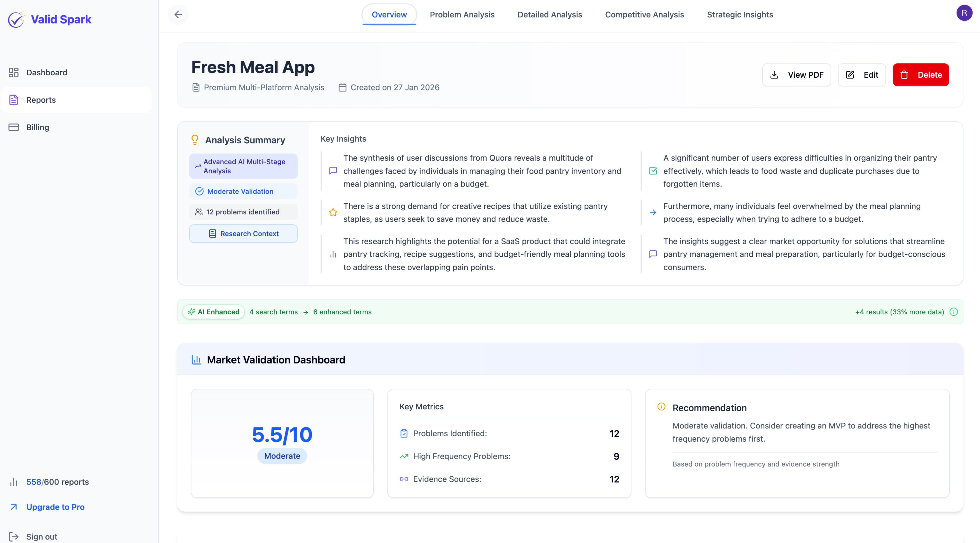The width and height of the screenshot is (980, 543).
Task: Click the Moderate validation score badge
Action: pos(282,456)
